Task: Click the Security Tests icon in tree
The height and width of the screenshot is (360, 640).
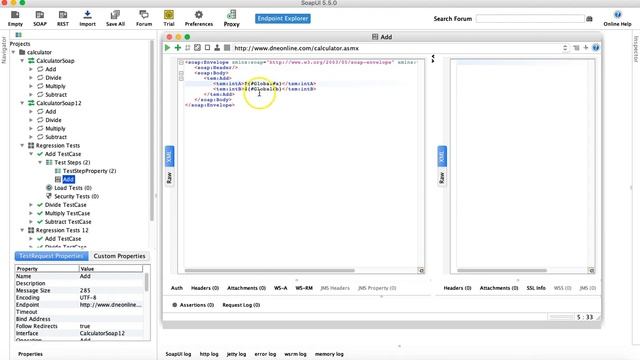Action: tap(49, 196)
